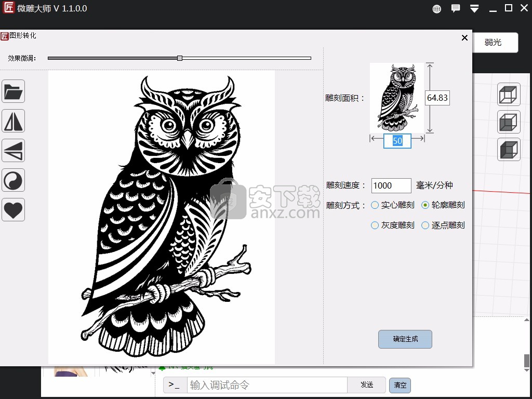
Task: Open the message chat icon in the title bar
Action: coord(455,8)
